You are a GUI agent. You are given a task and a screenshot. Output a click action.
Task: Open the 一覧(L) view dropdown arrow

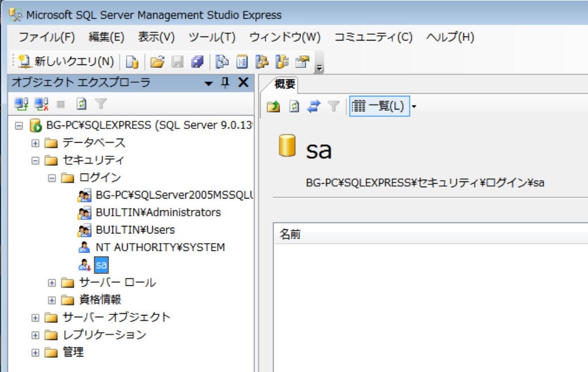414,107
